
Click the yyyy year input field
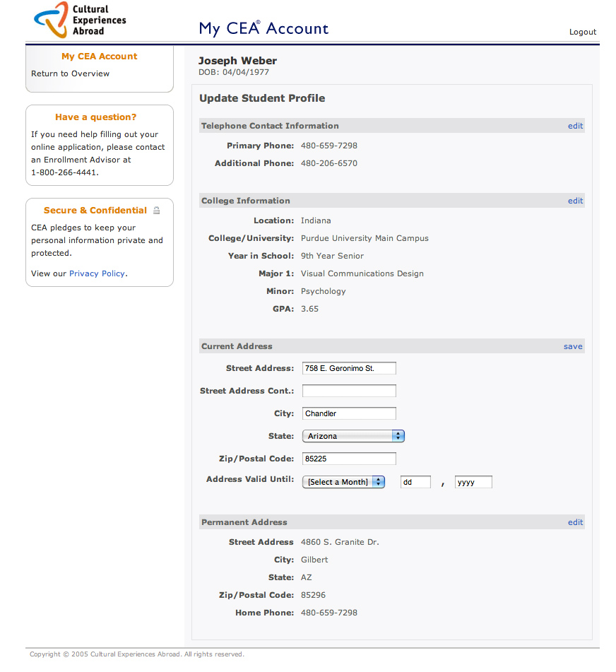click(x=473, y=482)
